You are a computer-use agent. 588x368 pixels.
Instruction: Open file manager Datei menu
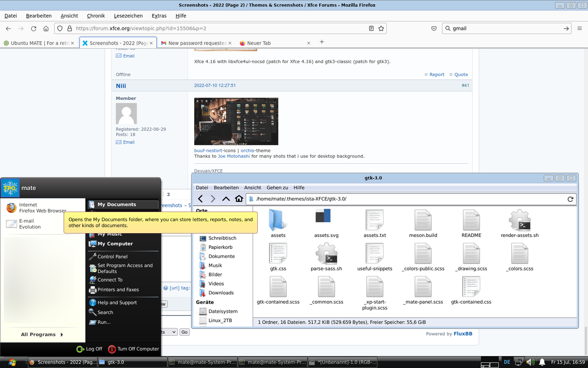pyautogui.click(x=202, y=188)
